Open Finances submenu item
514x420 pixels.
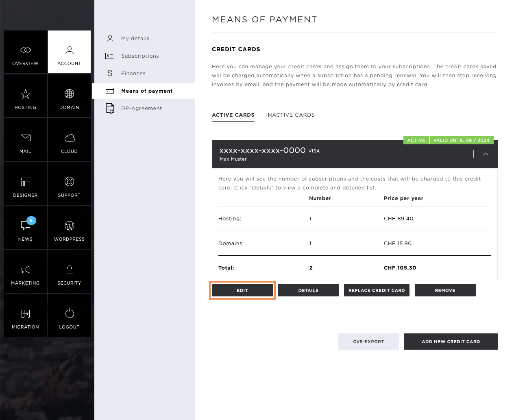[x=133, y=73]
